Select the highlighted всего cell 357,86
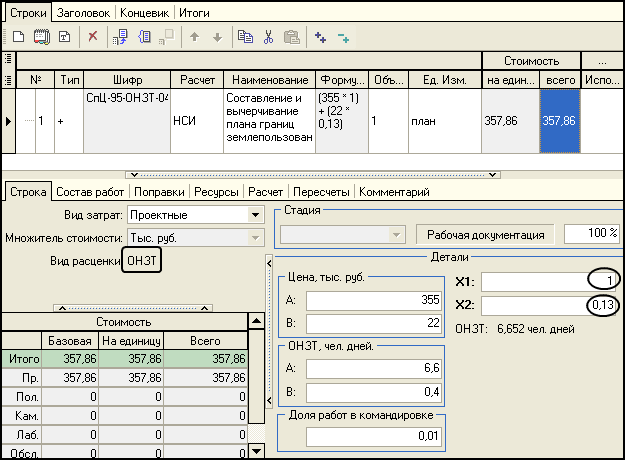 (560, 121)
